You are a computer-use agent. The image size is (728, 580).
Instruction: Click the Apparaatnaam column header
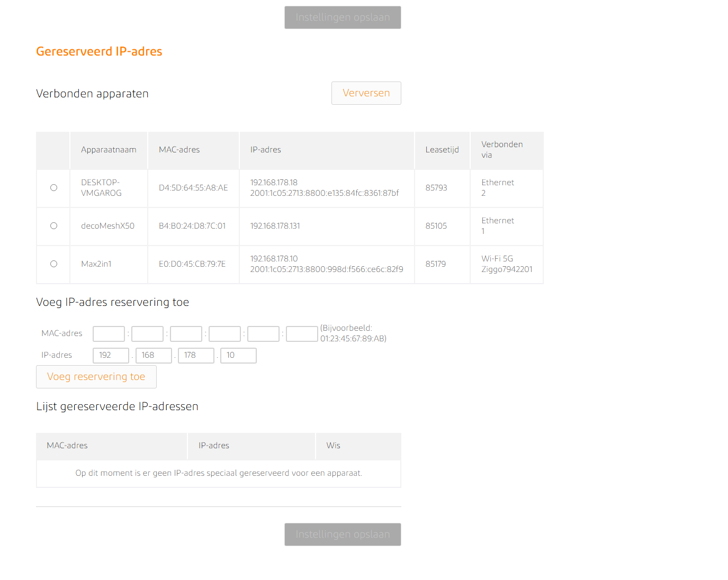coord(109,150)
